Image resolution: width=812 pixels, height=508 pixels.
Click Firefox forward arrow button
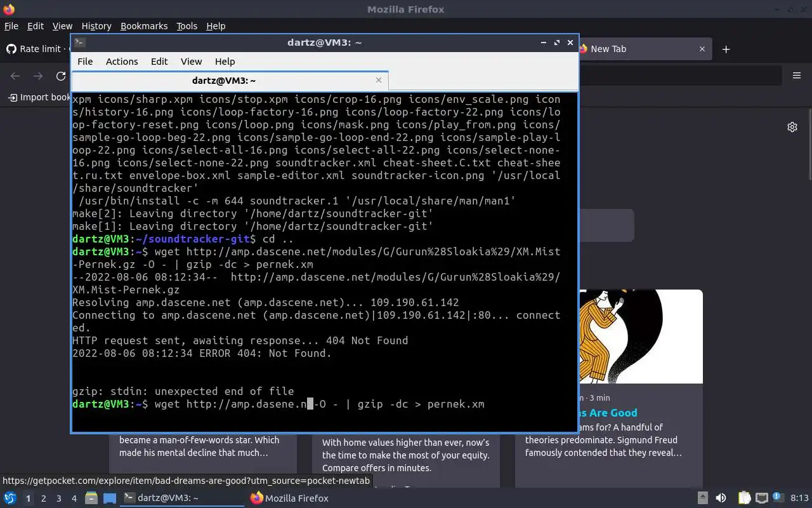point(38,76)
